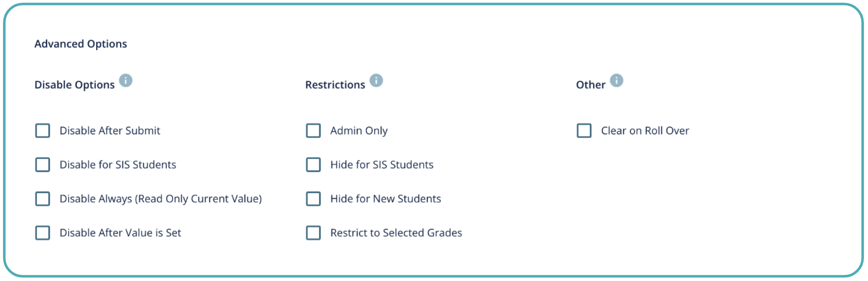
Task: Click the info icon next to Restrictions
Action: (376, 80)
